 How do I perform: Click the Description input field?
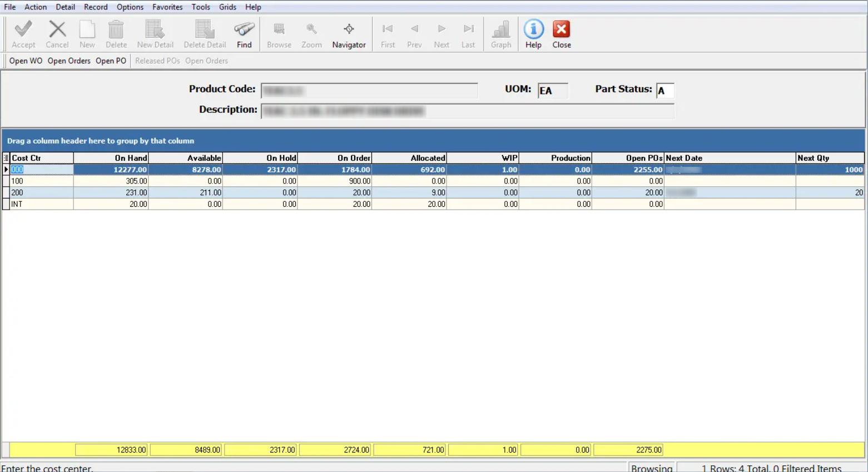tap(468, 111)
